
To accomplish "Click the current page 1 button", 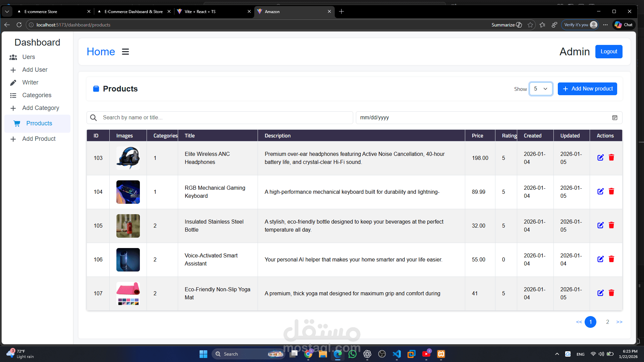I will [590, 322].
